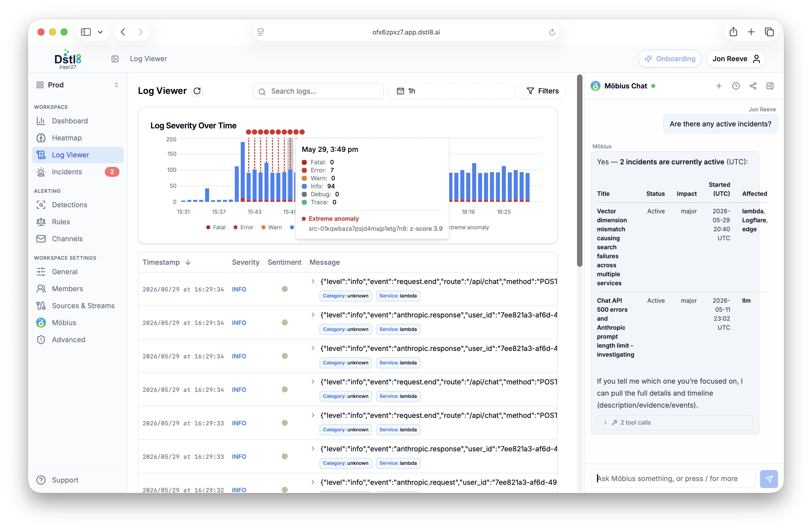Open alerting Rules
812x530 pixels.
point(78,222)
